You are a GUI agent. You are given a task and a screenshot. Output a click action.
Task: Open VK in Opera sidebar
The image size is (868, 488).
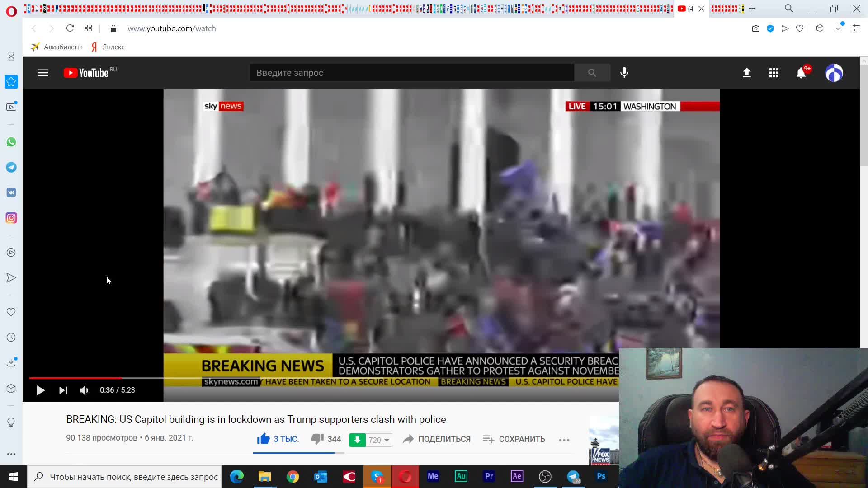[x=11, y=192]
